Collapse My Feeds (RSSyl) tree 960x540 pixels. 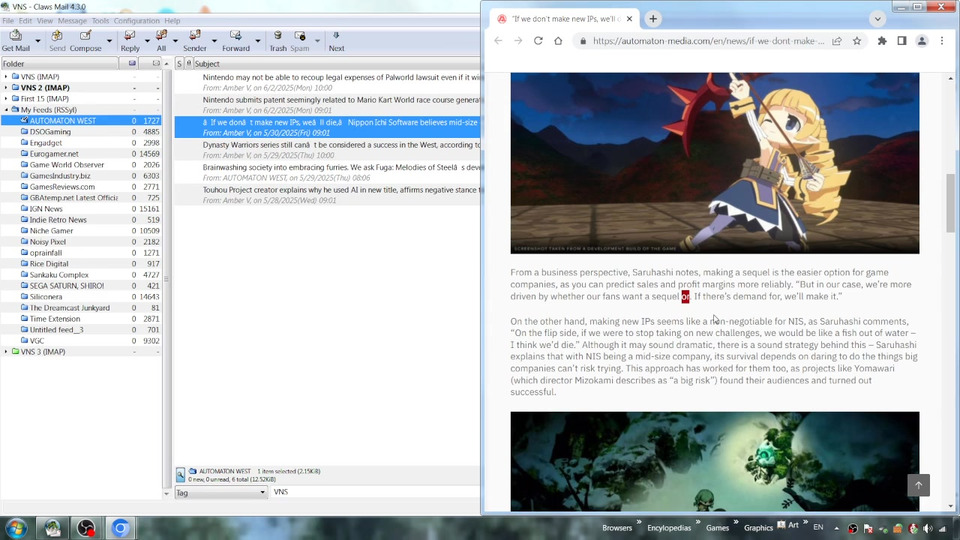(x=6, y=110)
